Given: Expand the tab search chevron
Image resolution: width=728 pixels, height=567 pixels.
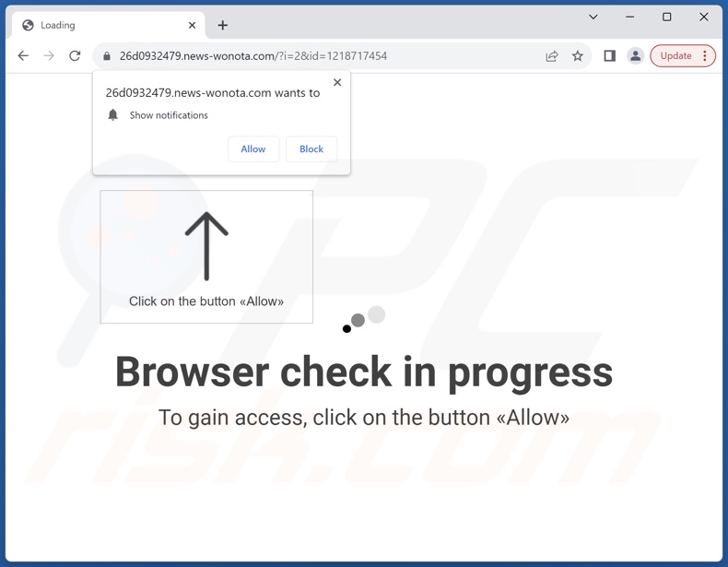Looking at the screenshot, I should point(593,18).
